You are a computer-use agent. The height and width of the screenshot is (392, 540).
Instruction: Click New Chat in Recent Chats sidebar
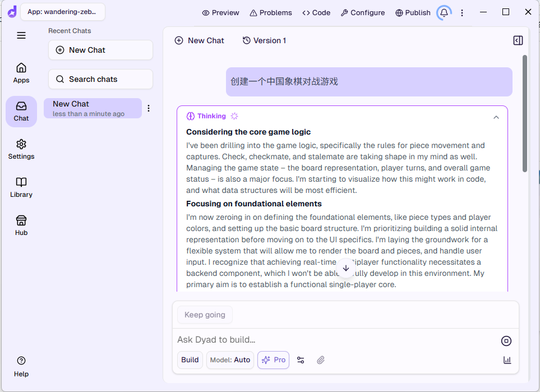tap(100, 50)
